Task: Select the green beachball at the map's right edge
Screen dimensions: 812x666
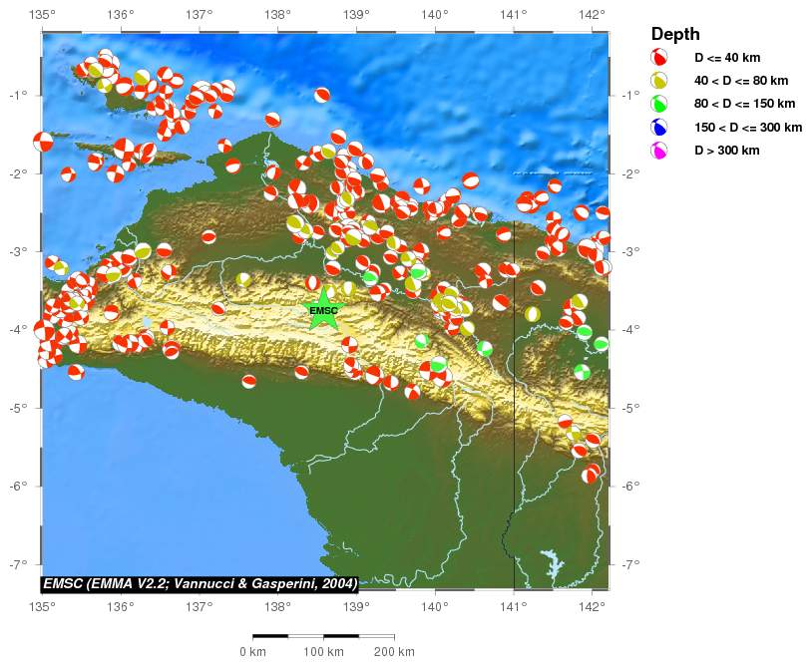Action: coord(601,344)
